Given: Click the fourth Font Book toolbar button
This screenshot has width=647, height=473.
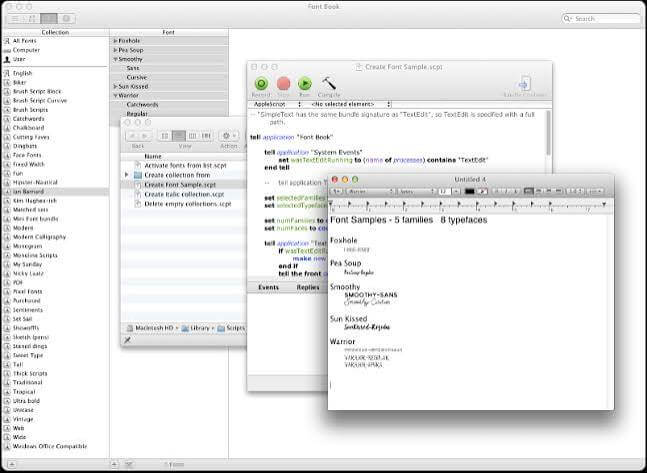Looking at the screenshot, I should click(x=66, y=19).
